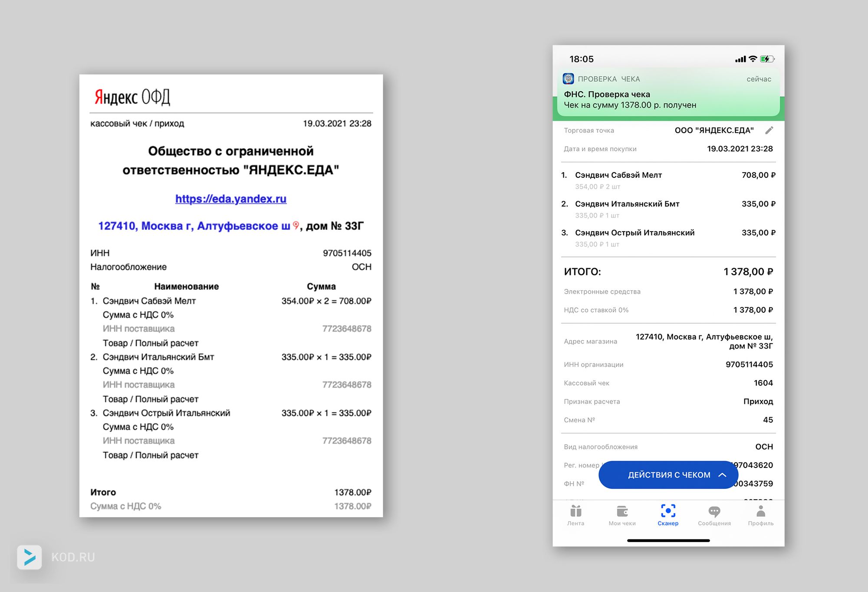Select phone item Сэндвич Сабвэй Мелт
Viewport: 868px width, 592px height.
[x=668, y=180]
